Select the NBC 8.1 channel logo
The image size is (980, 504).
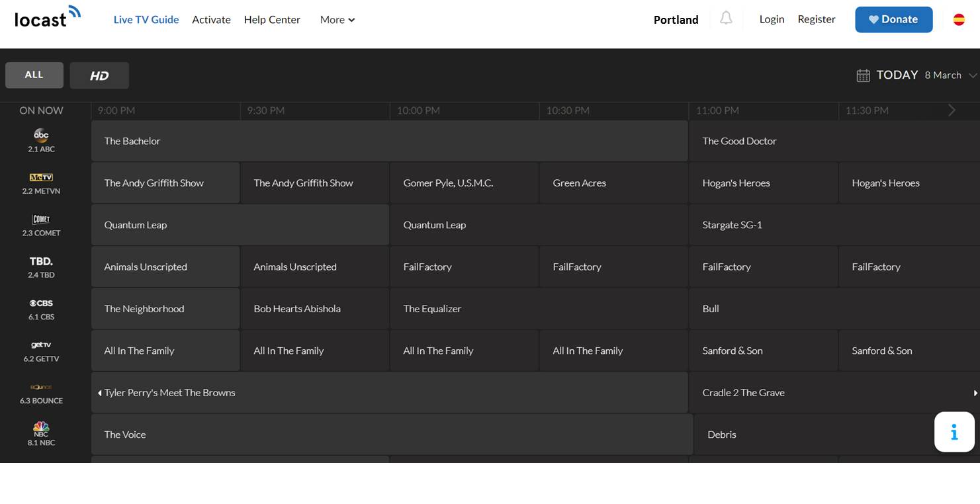pos(41,429)
